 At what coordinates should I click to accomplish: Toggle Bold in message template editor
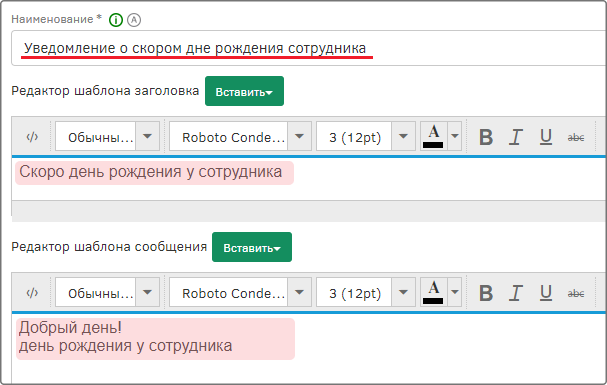click(x=486, y=293)
